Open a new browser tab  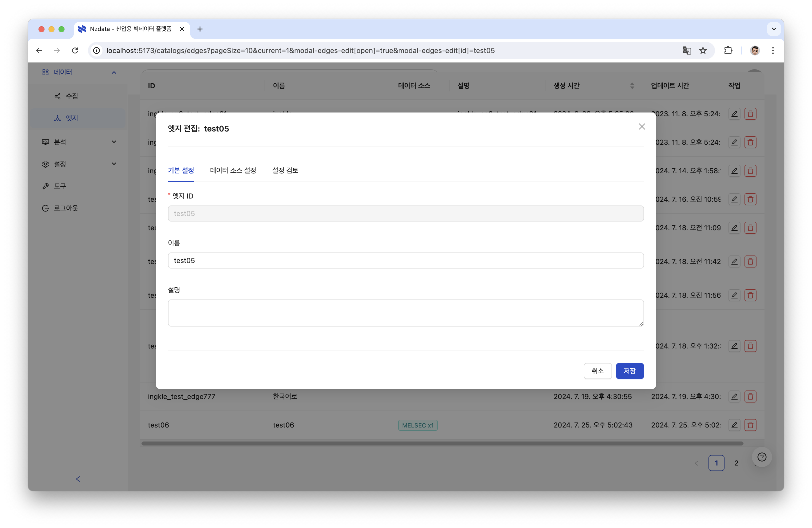(200, 29)
